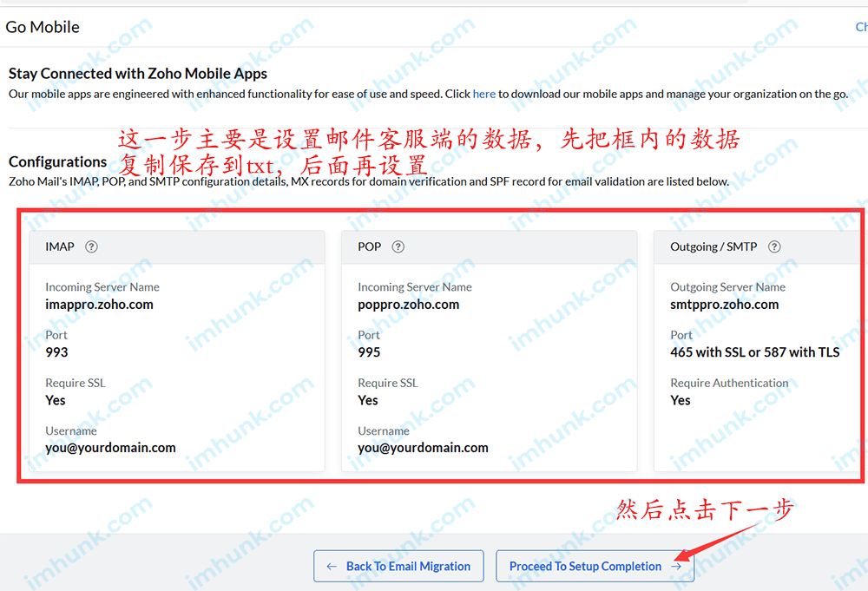Click the POP card title

click(369, 246)
